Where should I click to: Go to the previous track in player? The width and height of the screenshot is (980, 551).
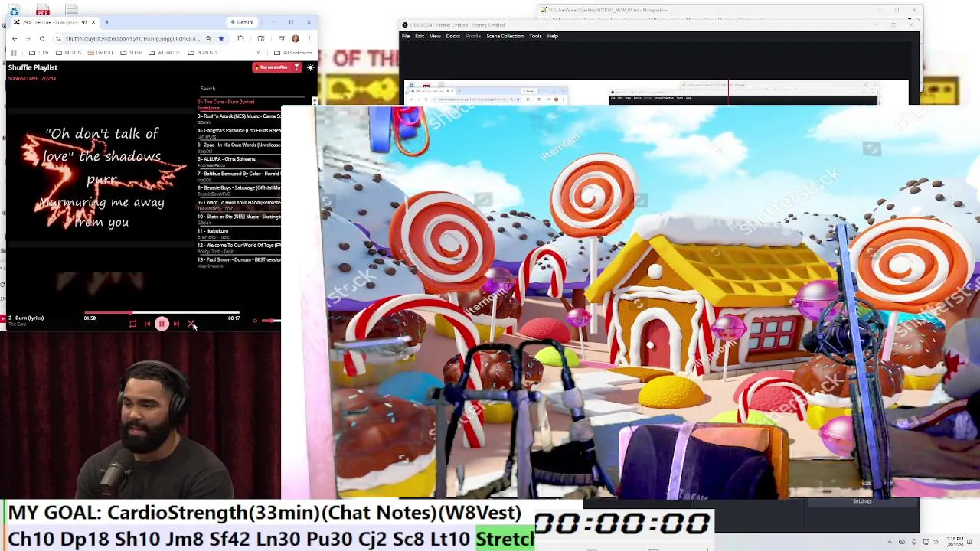coord(147,324)
